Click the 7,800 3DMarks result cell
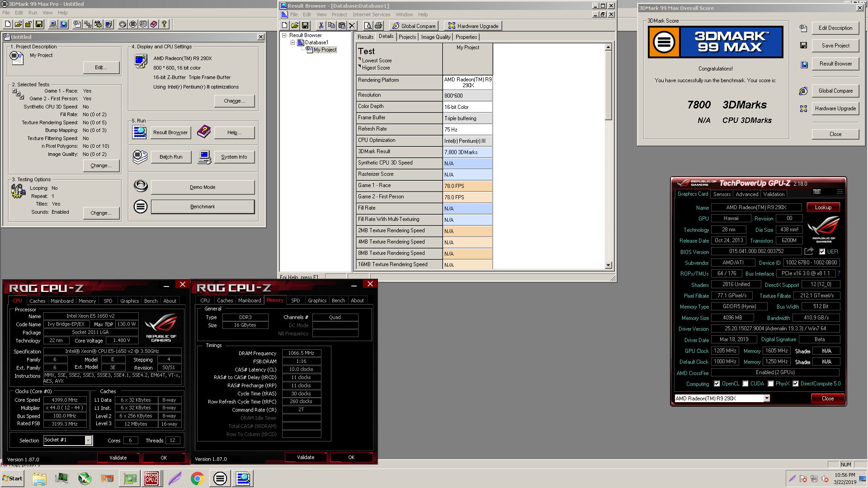868x488 pixels. (x=467, y=152)
